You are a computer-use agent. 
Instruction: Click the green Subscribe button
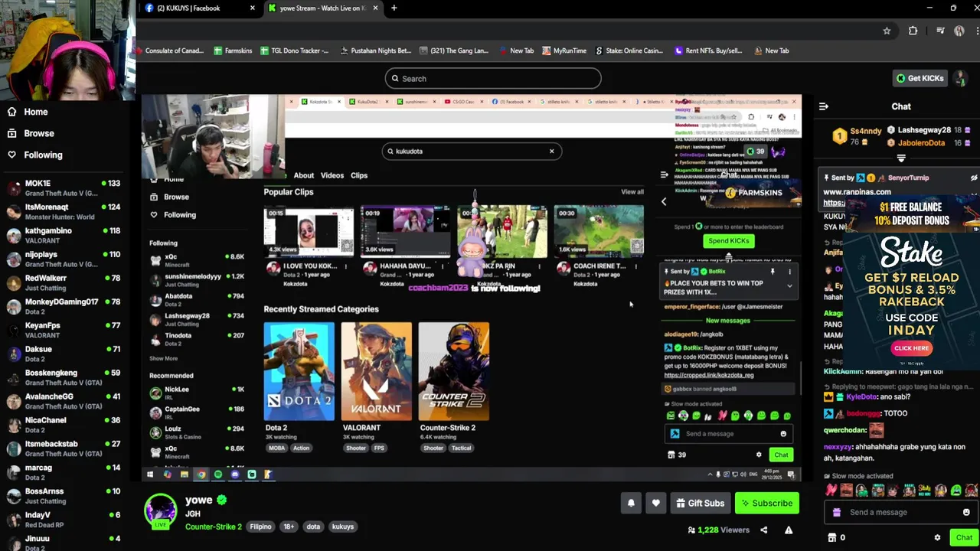click(x=766, y=503)
